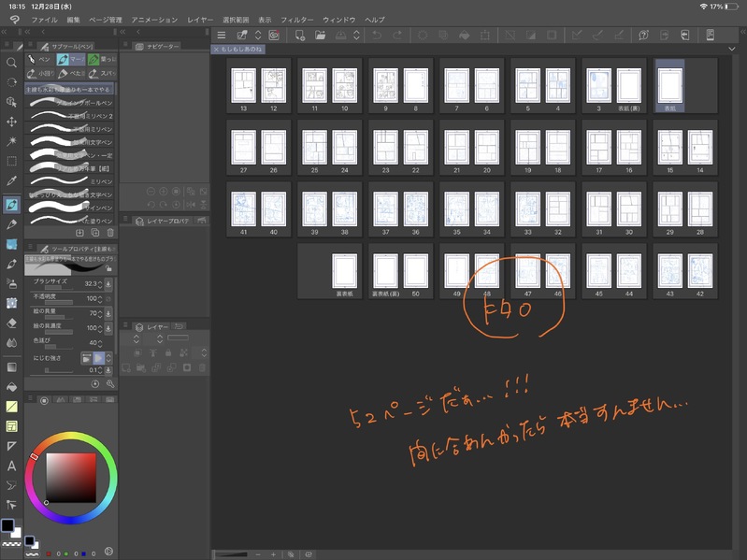Select the Airbrush tool
747x560 pixels.
(11, 284)
